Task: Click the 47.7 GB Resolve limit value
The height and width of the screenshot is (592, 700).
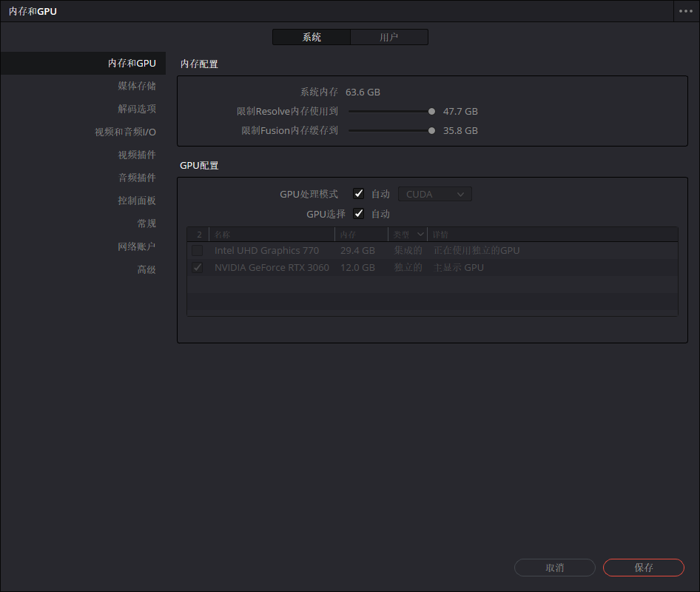Action: 460,111
